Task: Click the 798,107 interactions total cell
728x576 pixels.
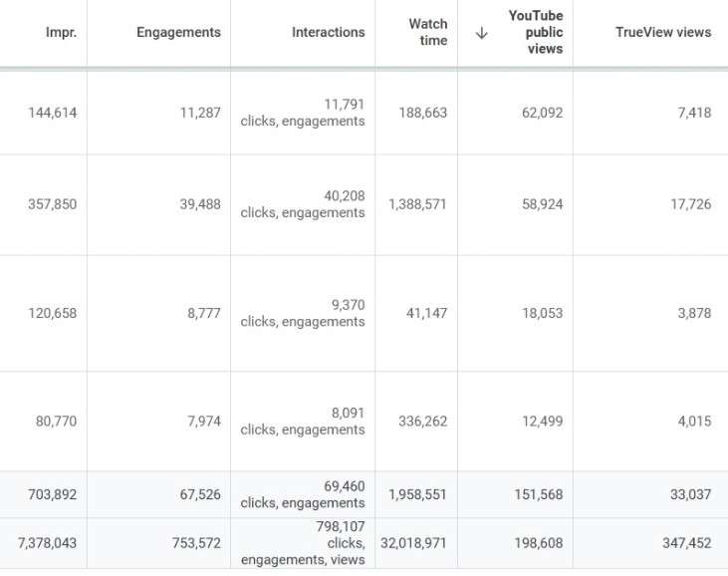Action: point(303,543)
